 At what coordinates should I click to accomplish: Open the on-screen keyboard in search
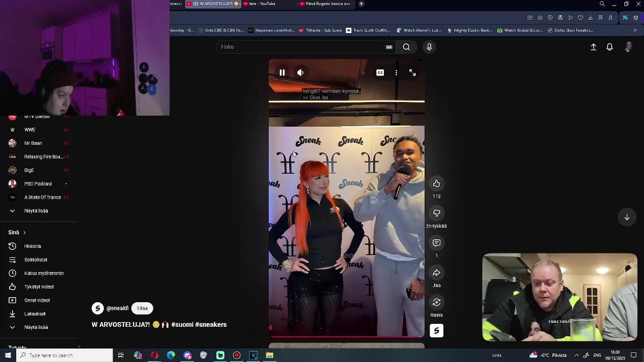point(389,47)
